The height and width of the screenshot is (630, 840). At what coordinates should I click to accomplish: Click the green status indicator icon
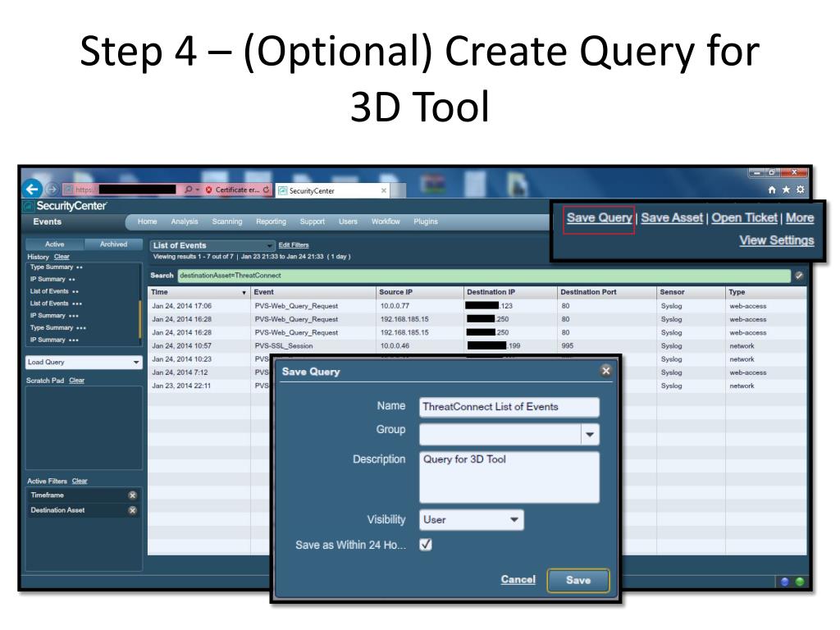(x=800, y=582)
